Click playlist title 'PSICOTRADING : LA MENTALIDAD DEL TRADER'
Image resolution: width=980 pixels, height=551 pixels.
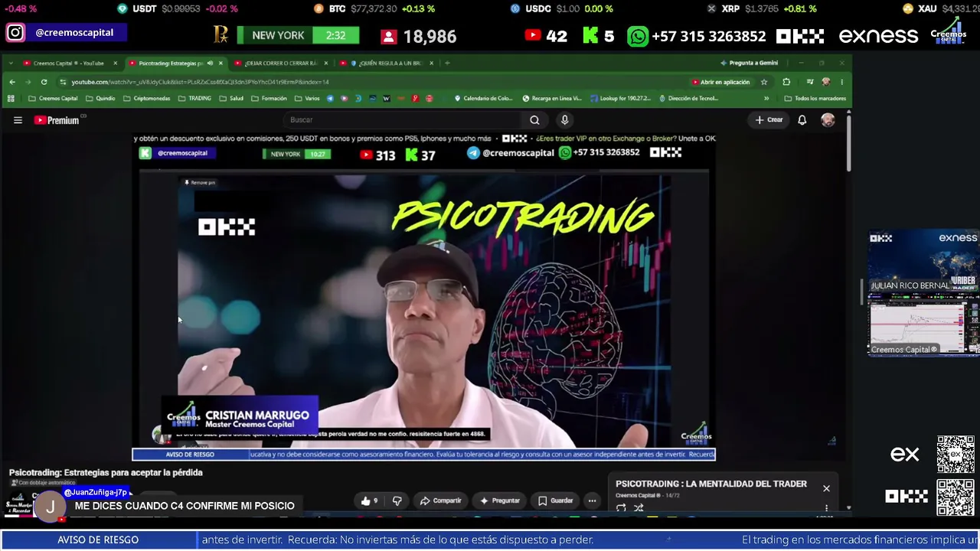tap(711, 484)
